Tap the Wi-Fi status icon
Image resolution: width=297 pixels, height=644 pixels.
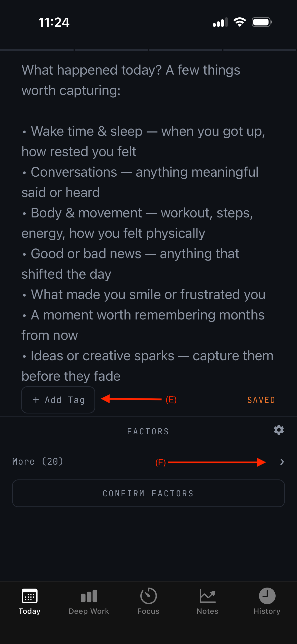pyautogui.click(x=240, y=22)
